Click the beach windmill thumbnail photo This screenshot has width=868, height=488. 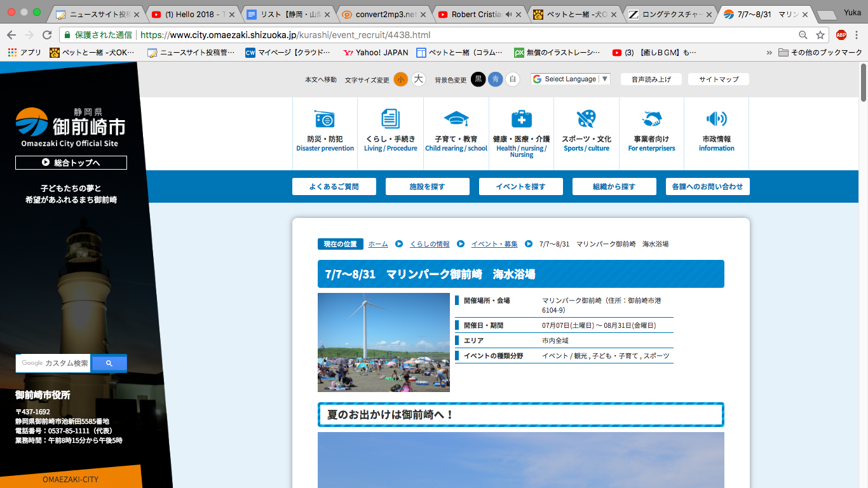(384, 342)
